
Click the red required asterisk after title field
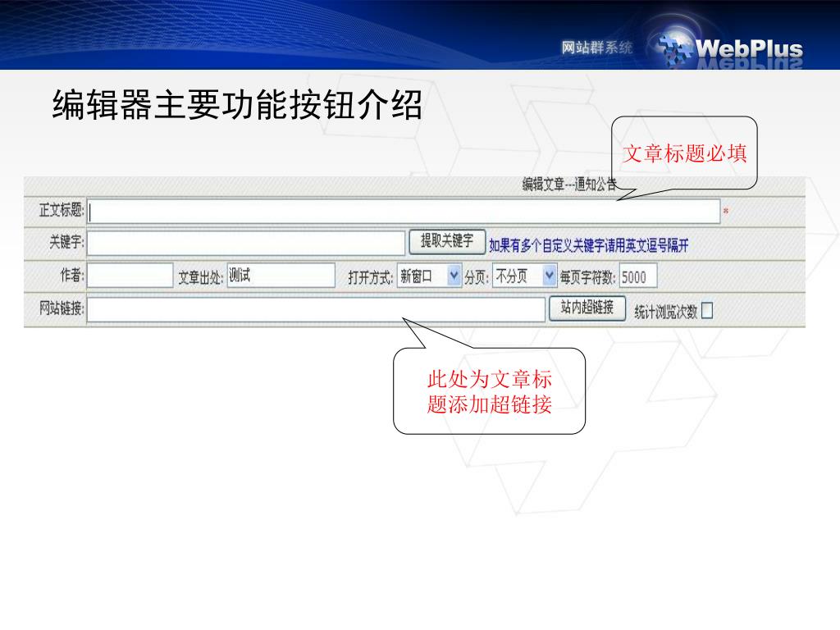tap(726, 211)
